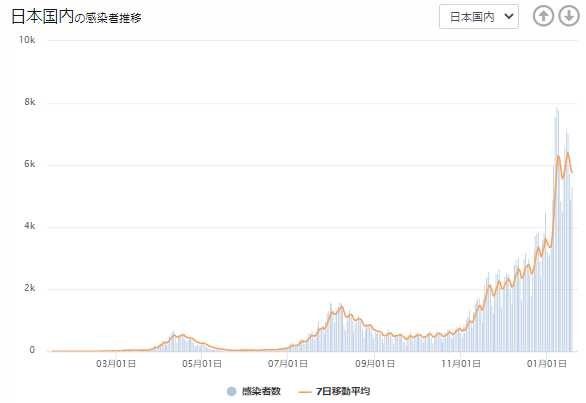Click the 03月01日 x-axis label
The width and height of the screenshot is (586, 403).
click(x=116, y=364)
